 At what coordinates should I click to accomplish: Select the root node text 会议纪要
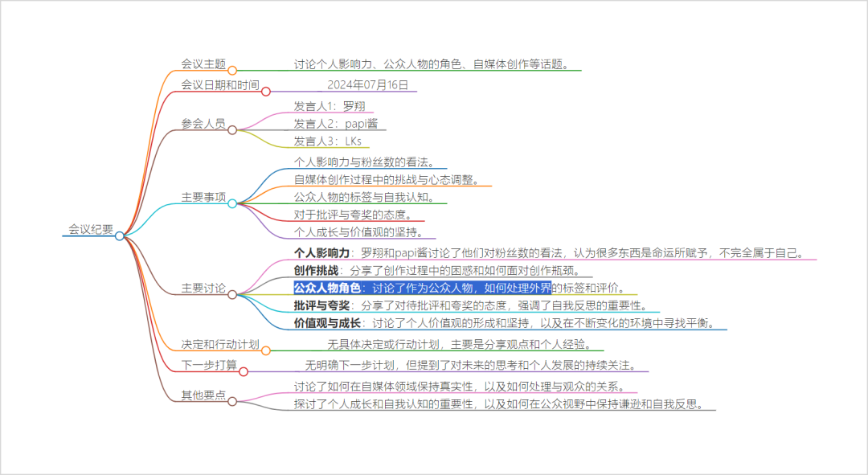click(91, 229)
